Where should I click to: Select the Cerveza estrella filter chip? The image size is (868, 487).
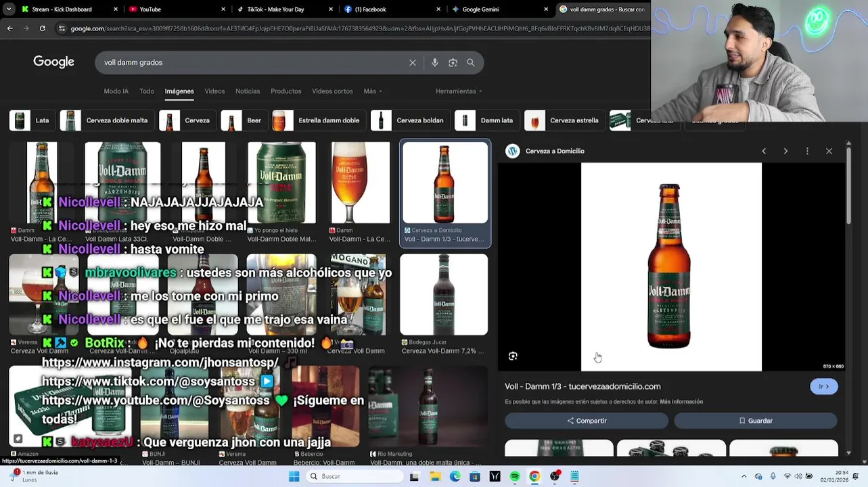pos(565,120)
